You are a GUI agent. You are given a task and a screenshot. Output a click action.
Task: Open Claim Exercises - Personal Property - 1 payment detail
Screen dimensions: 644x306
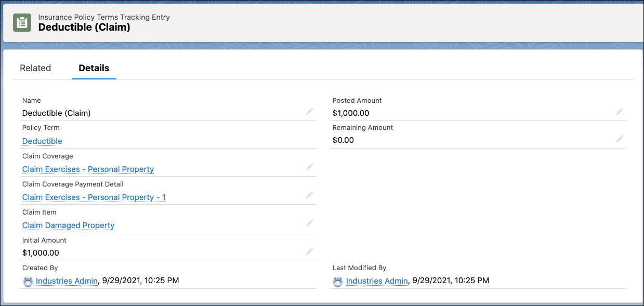[94, 197]
